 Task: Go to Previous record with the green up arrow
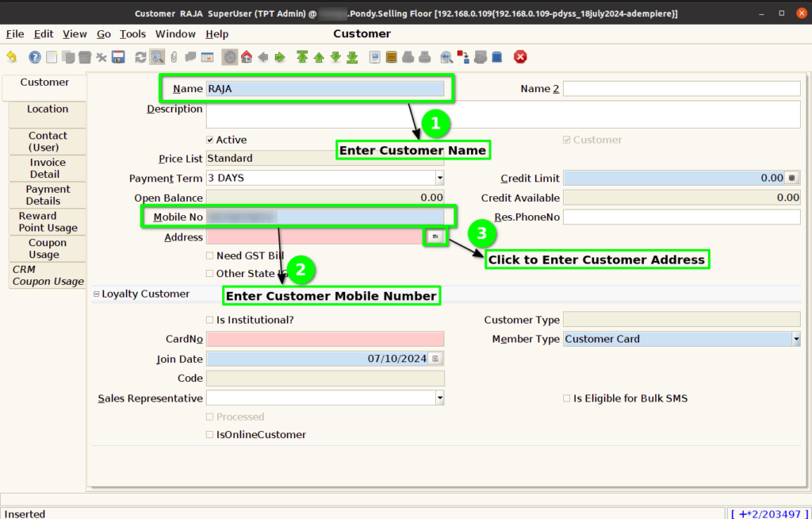click(x=319, y=57)
